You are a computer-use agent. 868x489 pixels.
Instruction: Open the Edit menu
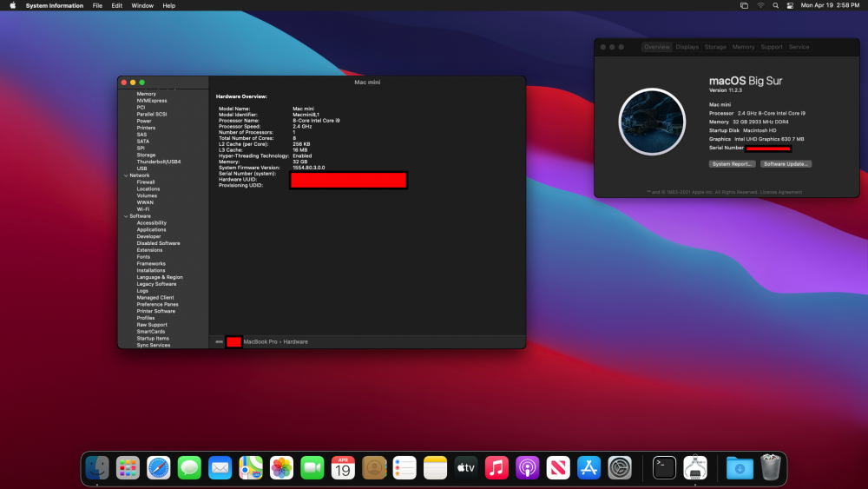117,5
